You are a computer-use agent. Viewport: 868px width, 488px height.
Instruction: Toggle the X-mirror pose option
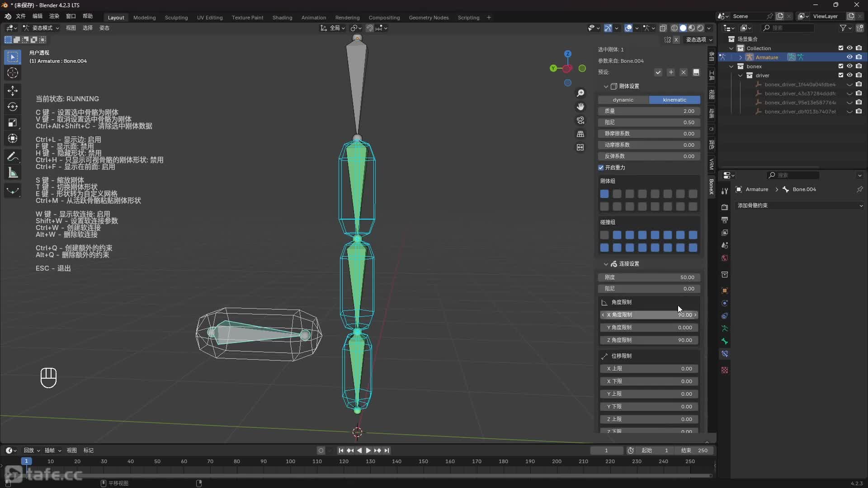(x=676, y=40)
